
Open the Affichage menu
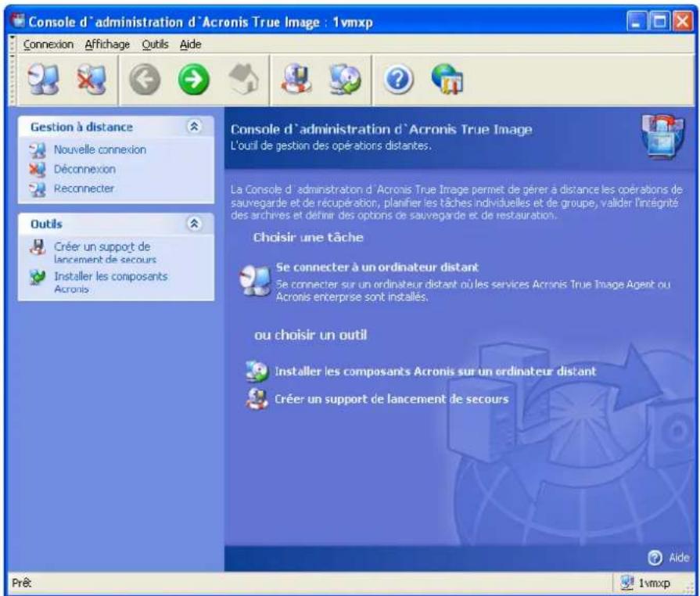tap(107, 45)
